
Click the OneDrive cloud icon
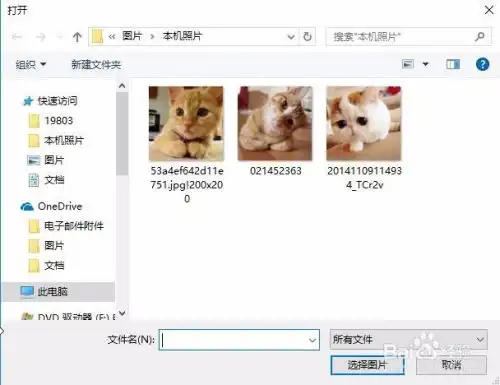tap(27, 207)
